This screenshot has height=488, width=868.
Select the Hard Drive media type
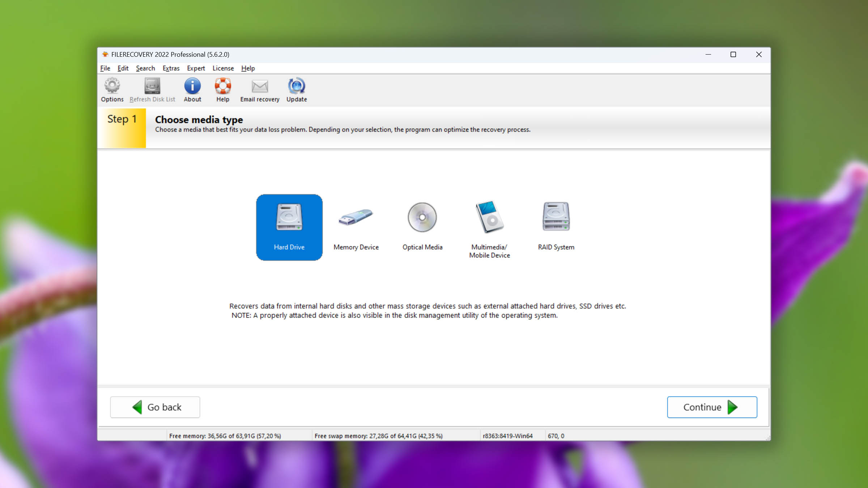[x=289, y=227]
